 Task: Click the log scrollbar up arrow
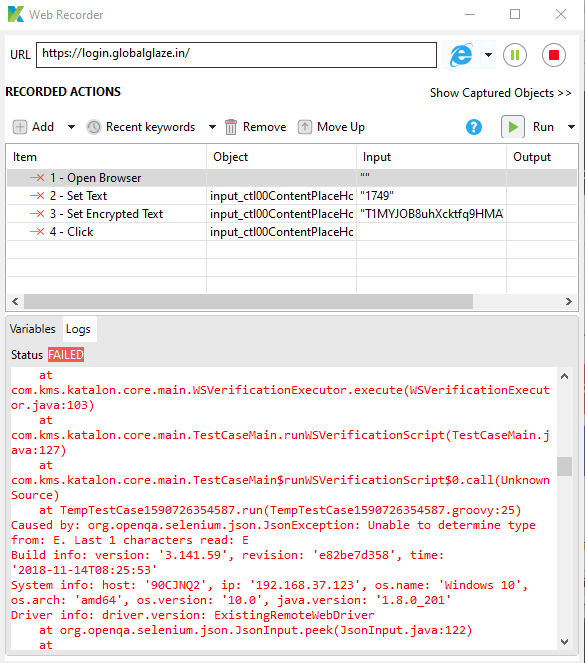564,376
